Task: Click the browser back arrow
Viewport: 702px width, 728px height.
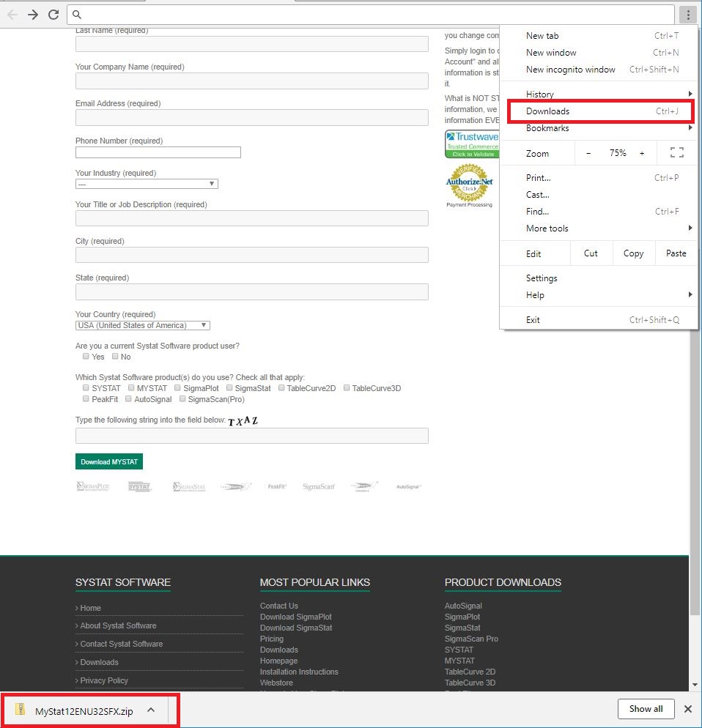Action: [12, 15]
